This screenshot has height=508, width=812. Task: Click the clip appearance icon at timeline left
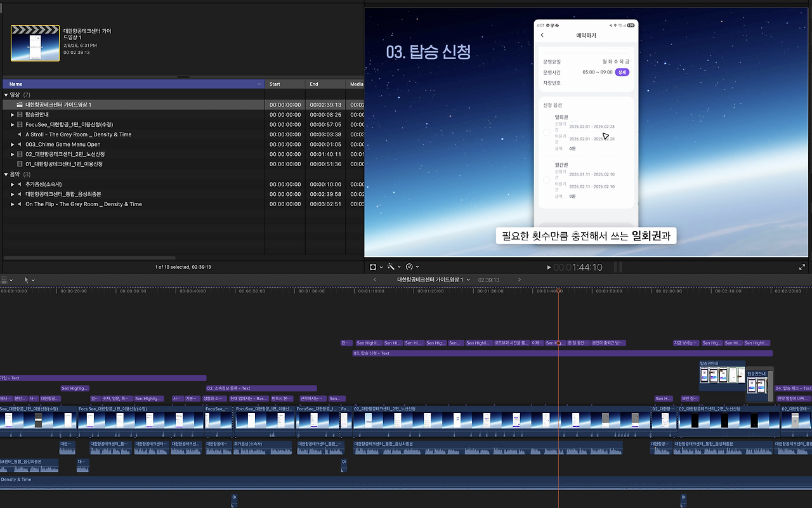tap(4, 280)
